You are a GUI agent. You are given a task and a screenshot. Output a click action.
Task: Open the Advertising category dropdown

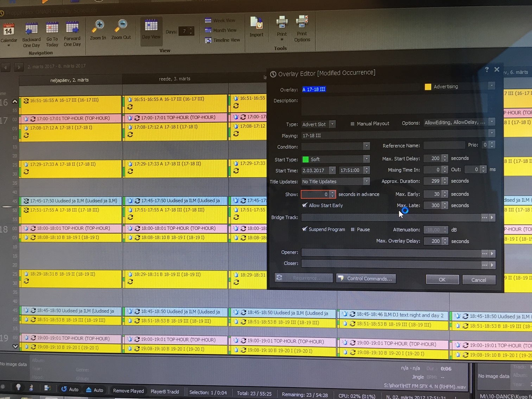tap(492, 86)
